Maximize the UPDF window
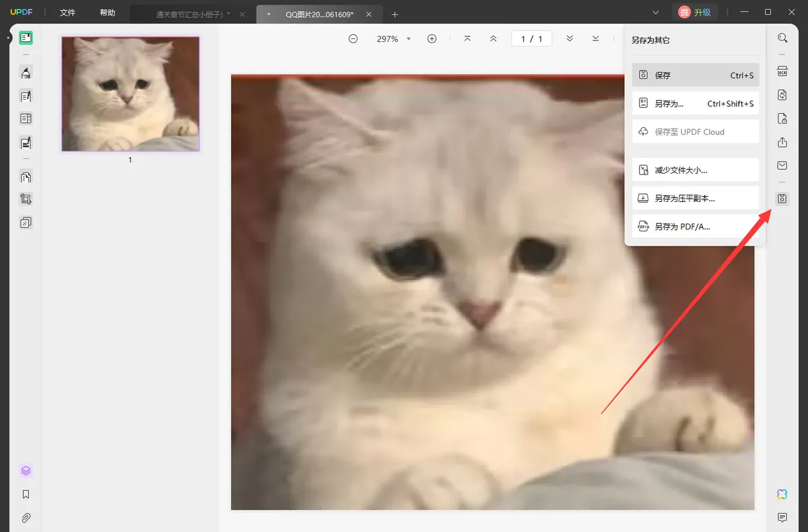 768,12
